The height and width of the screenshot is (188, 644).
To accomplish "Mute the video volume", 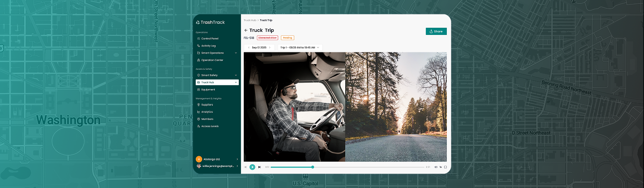I will click(x=436, y=167).
